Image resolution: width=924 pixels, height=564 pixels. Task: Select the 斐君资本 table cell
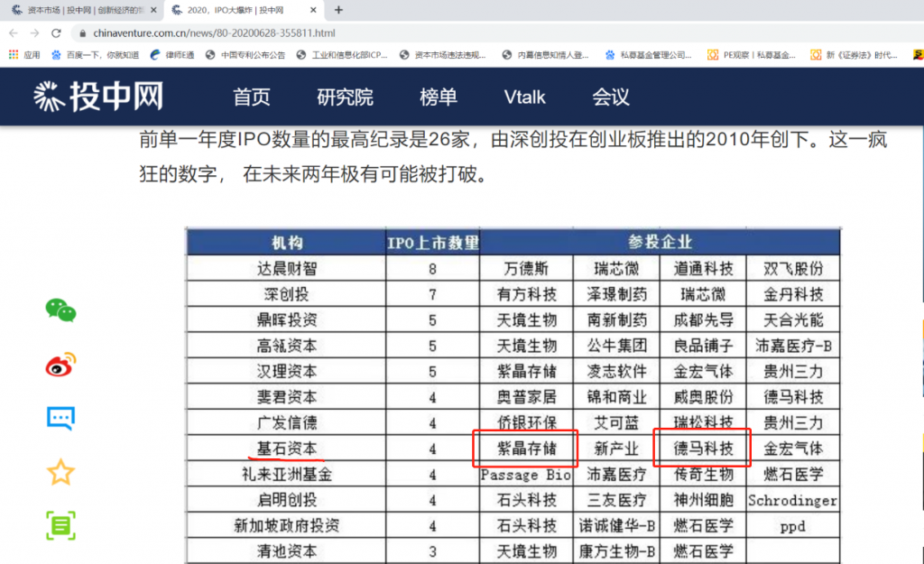tap(287, 397)
